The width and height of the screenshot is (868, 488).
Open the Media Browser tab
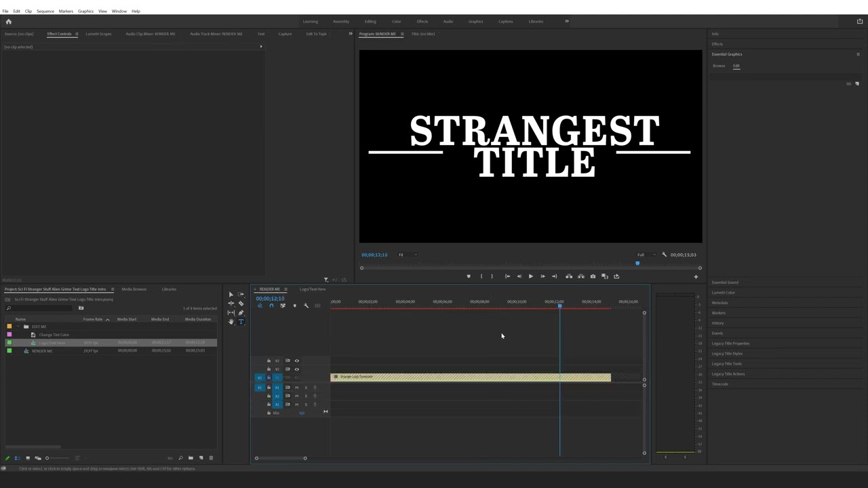(134, 289)
